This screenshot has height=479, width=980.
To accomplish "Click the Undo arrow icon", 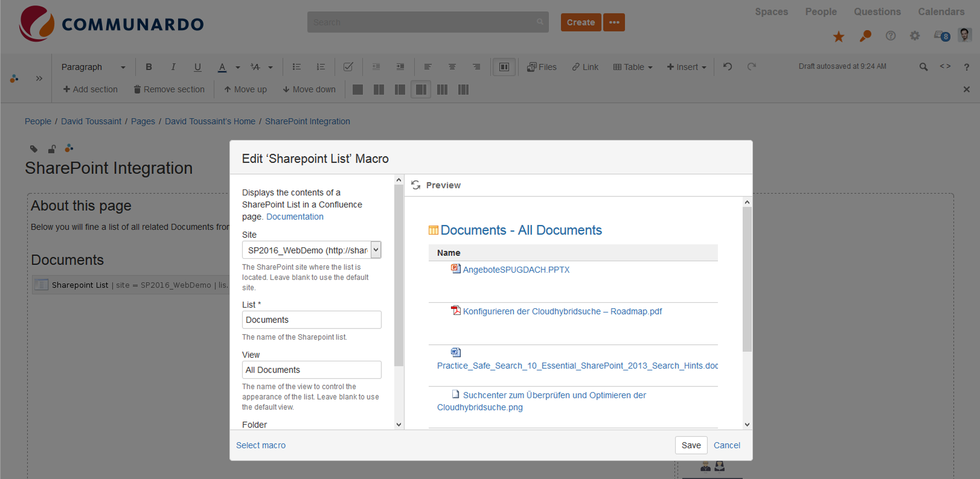I will [728, 67].
